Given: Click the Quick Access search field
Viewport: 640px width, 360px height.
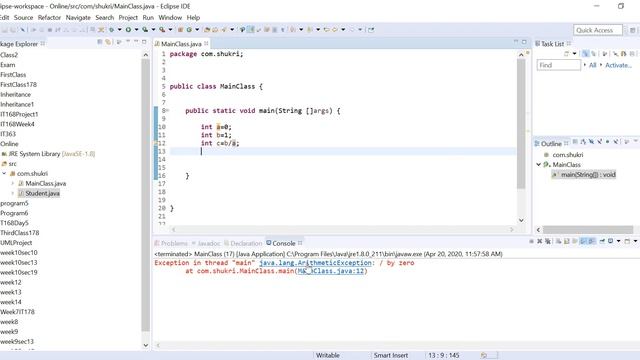Looking at the screenshot, I should tap(598, 30).
